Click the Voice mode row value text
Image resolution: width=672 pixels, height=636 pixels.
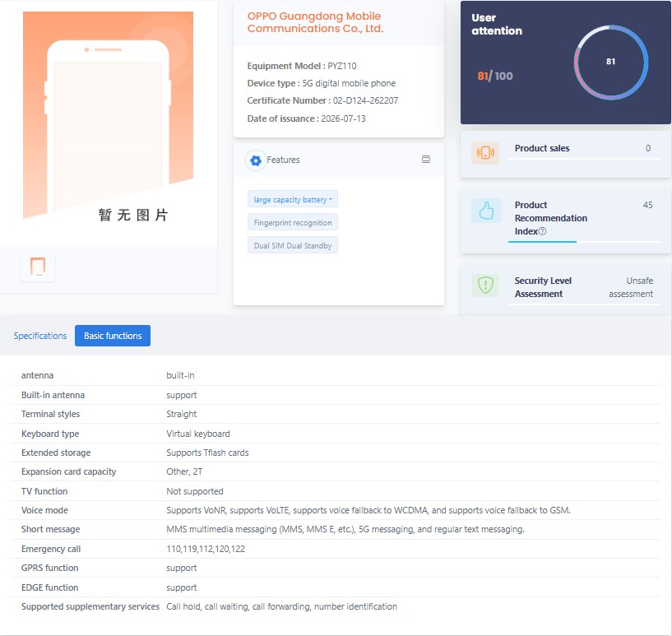[x=368, y=510]
